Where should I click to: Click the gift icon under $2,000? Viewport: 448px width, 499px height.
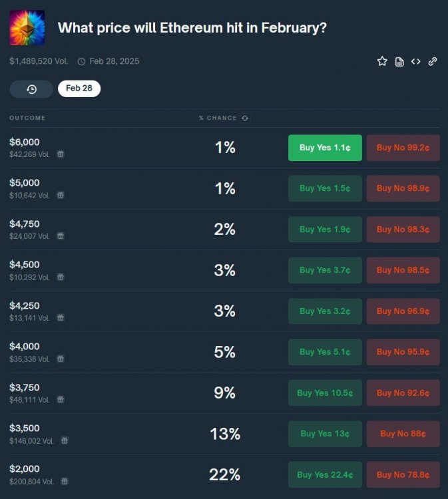click(64, 481)
